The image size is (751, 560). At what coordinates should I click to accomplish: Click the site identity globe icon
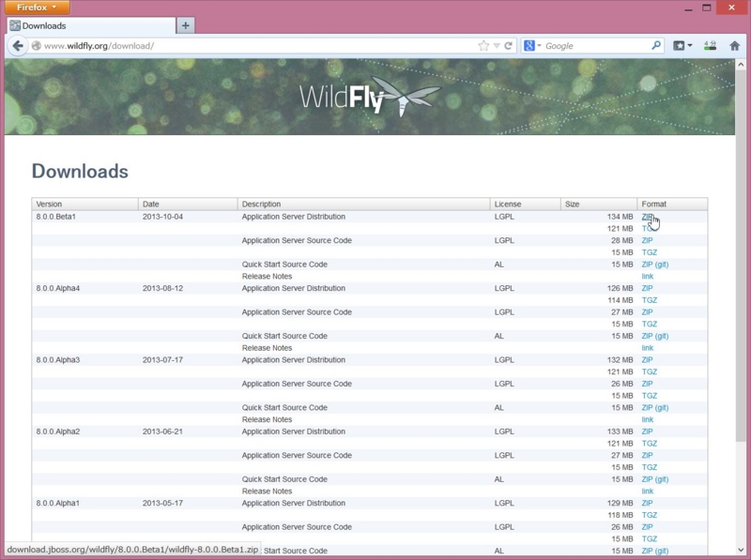36,46
